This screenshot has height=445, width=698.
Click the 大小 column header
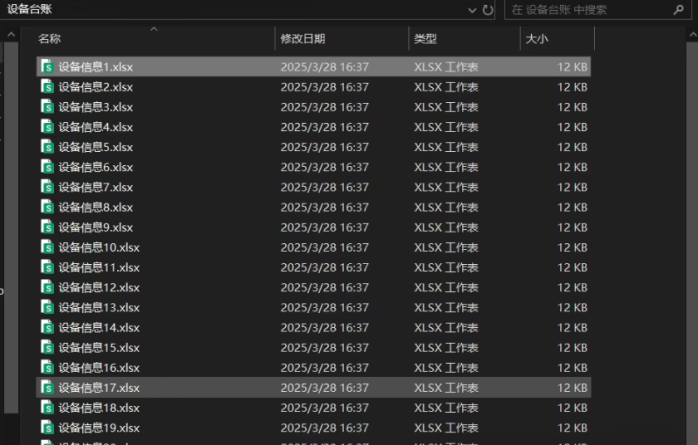(x=536, y=38)
